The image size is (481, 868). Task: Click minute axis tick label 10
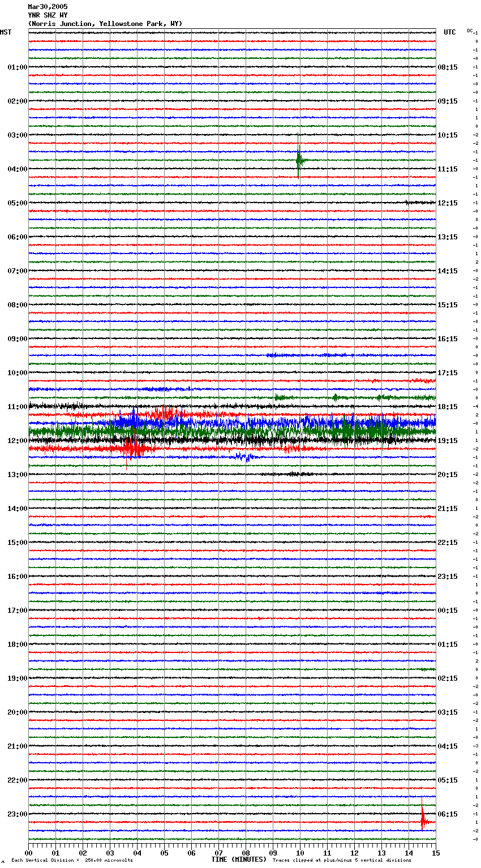pyautogui.click(x=300, y=853)
